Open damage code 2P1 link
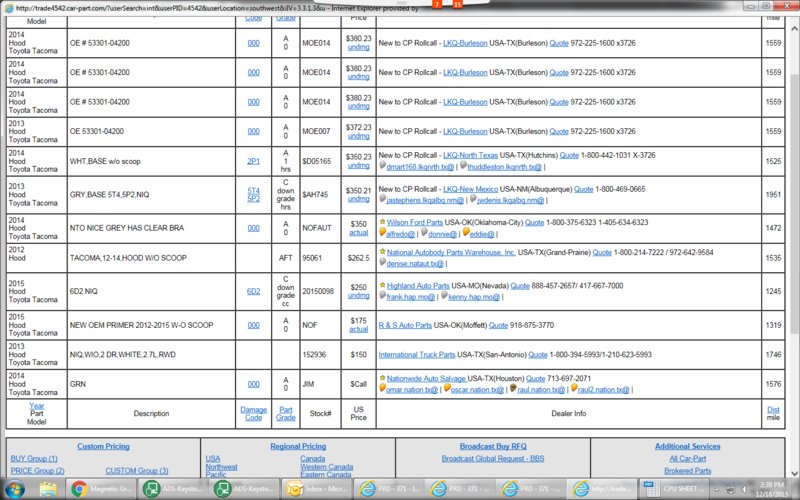 point(254,161)
